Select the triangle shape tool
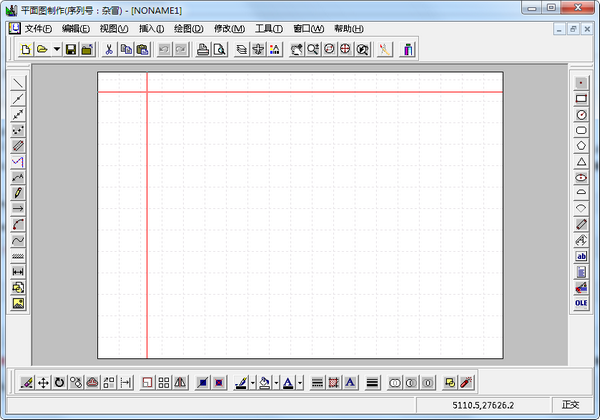This screenshot has height=420, width=600. point(581,161)
